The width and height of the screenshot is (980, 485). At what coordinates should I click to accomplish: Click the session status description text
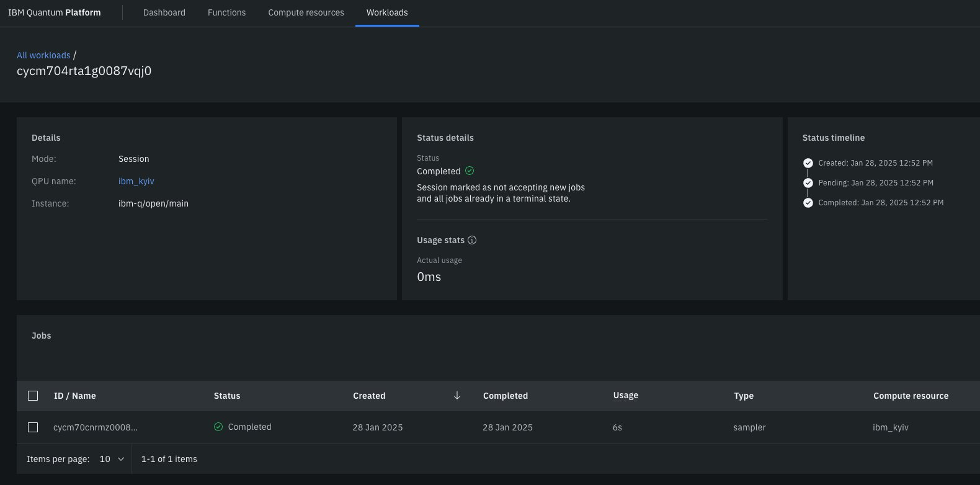pyautogui.click(x=501, y=193)
